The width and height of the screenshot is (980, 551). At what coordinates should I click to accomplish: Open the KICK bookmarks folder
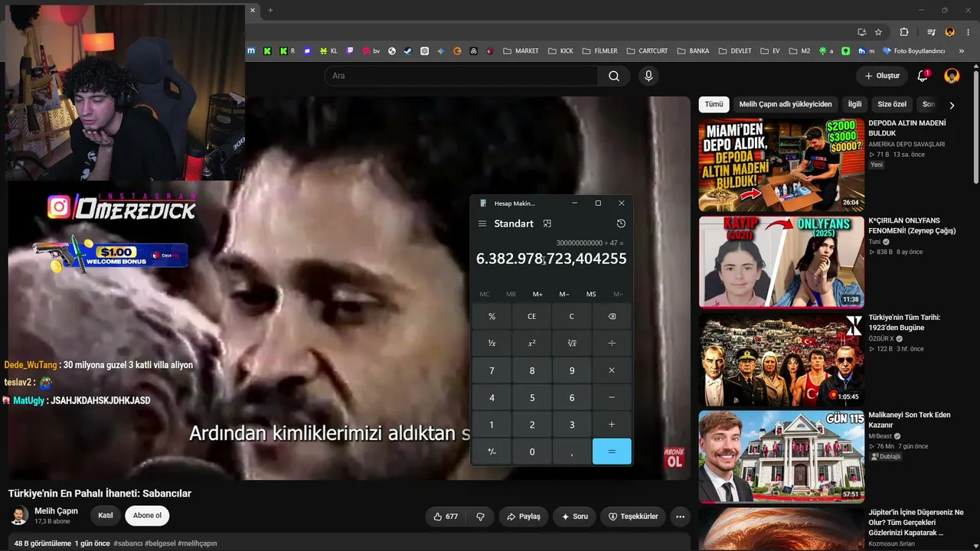(x=560, y=51)
